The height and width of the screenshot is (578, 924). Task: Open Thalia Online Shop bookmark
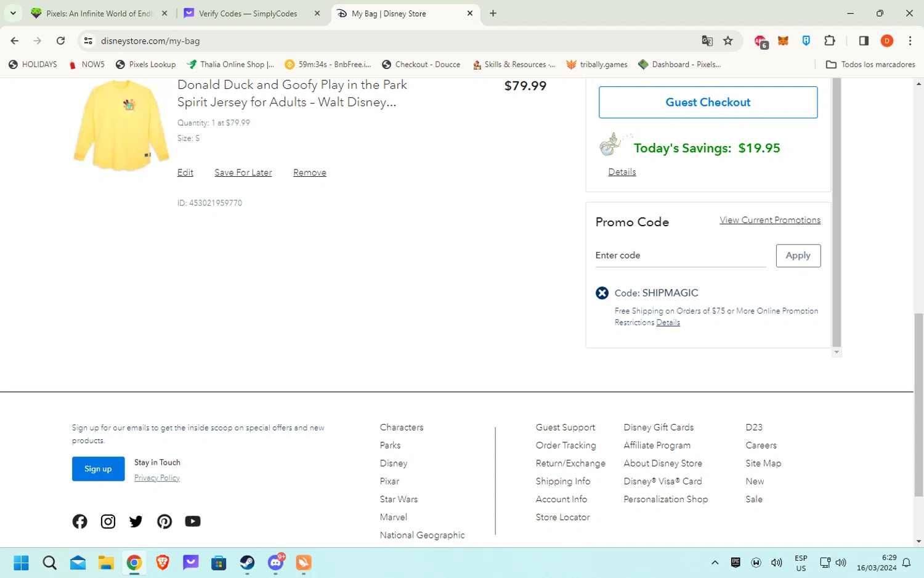pyautogui.click(x=231, y=64)
